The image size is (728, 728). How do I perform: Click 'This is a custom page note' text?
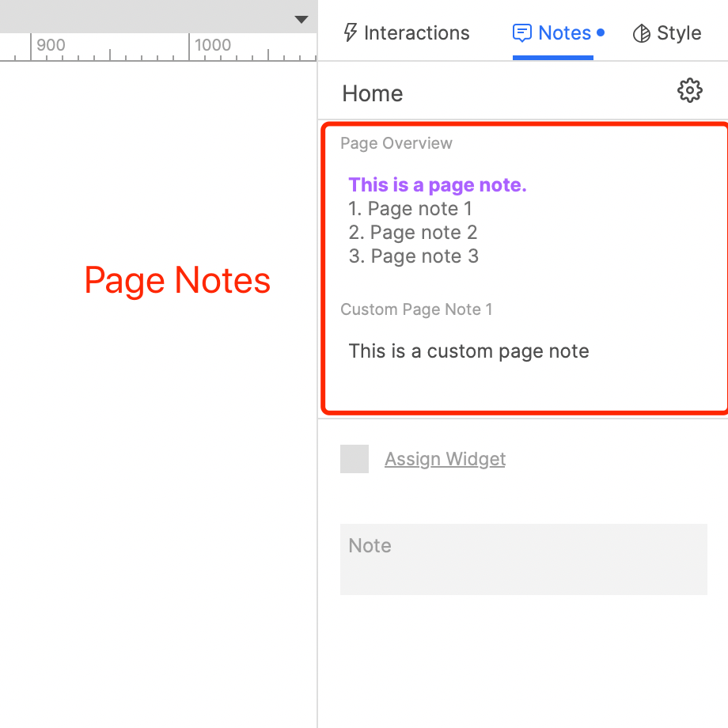pos(468,351)
